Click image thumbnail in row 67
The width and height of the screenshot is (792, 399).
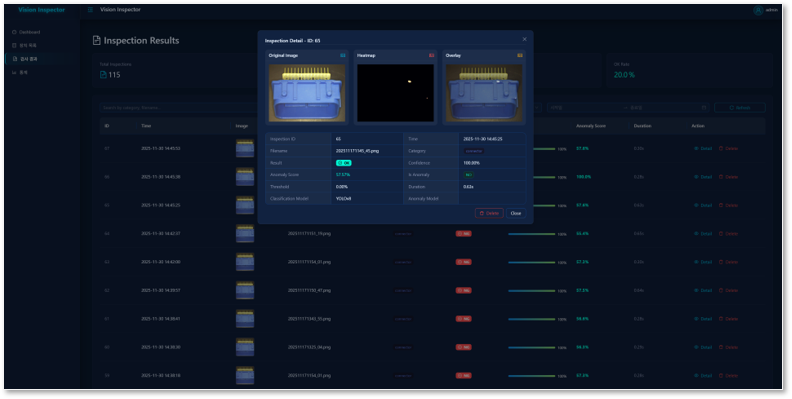(x=245, y=148)
